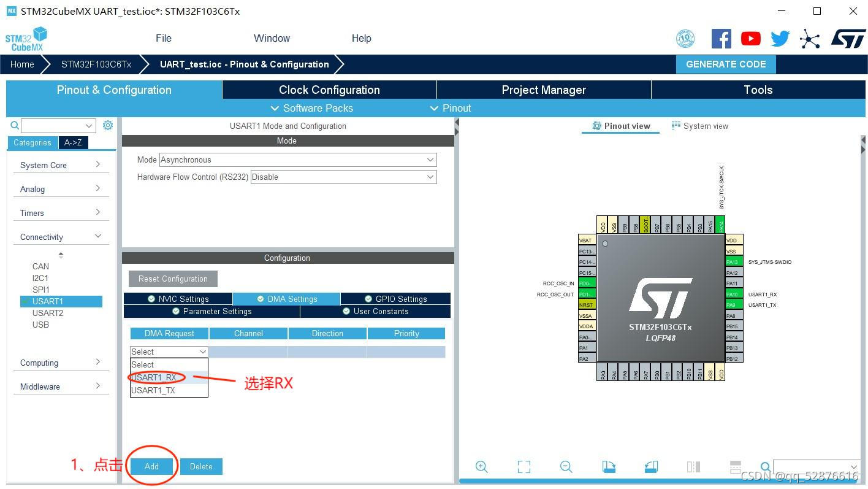Open the Help menu
Viewport: 868px width, 489px height.
coord(362,38)
